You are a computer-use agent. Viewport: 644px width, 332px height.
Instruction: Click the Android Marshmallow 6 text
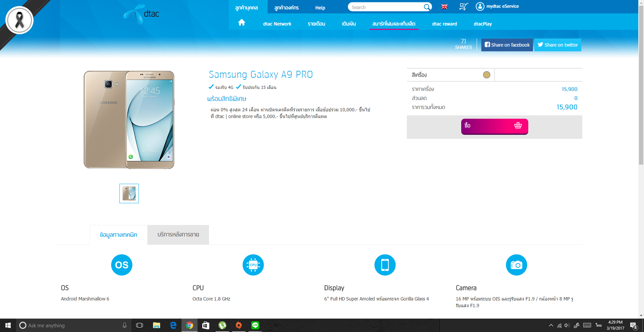(85, 299)
